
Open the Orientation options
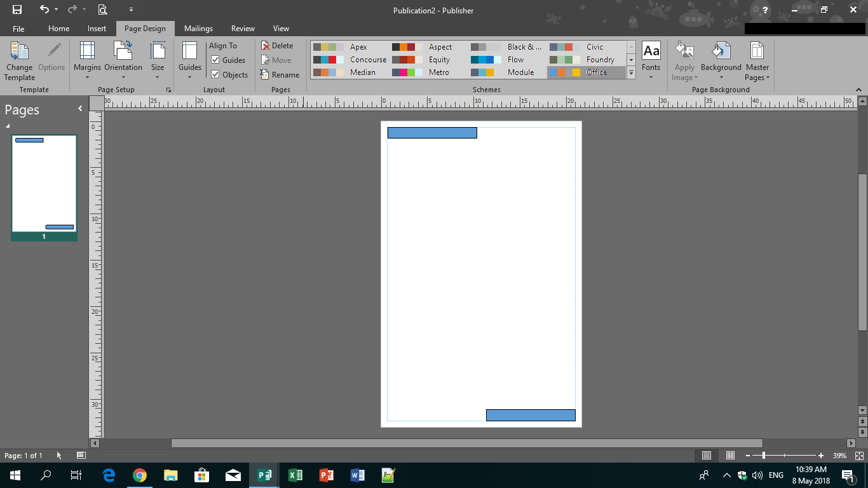(x=123, y=62)
